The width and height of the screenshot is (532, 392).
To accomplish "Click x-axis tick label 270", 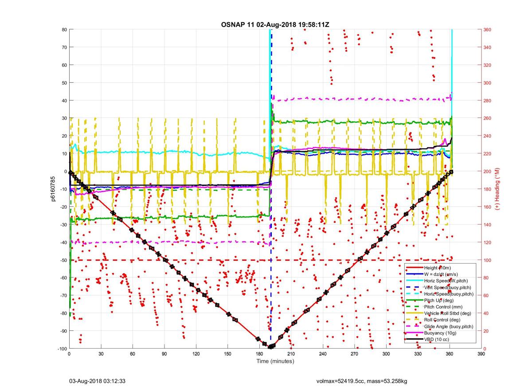I will (355, 354).
